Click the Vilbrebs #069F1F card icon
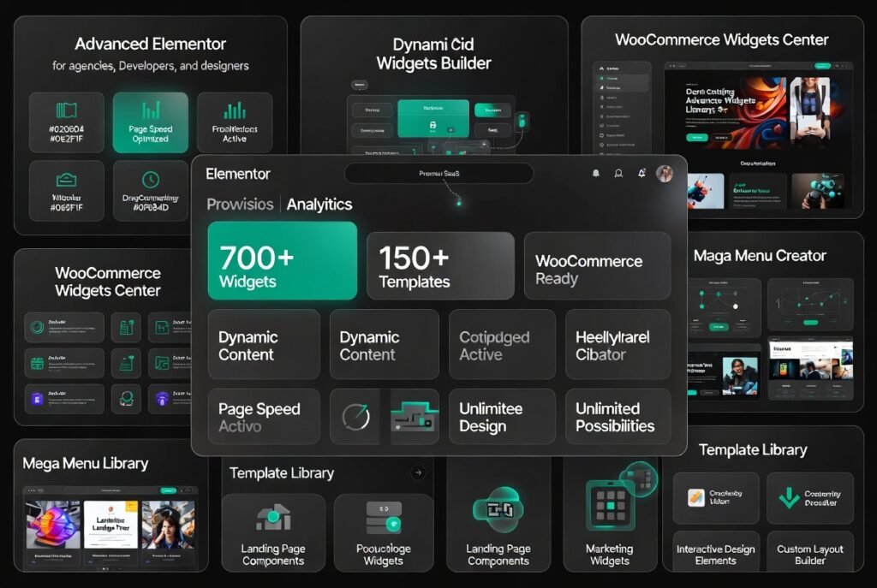The image size is (877, 588). click(x=67, y=180)
